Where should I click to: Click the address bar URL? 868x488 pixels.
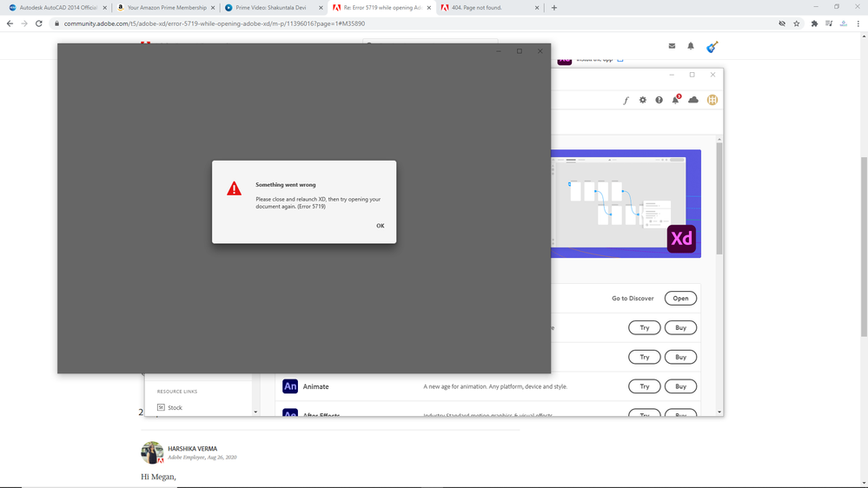215,23
